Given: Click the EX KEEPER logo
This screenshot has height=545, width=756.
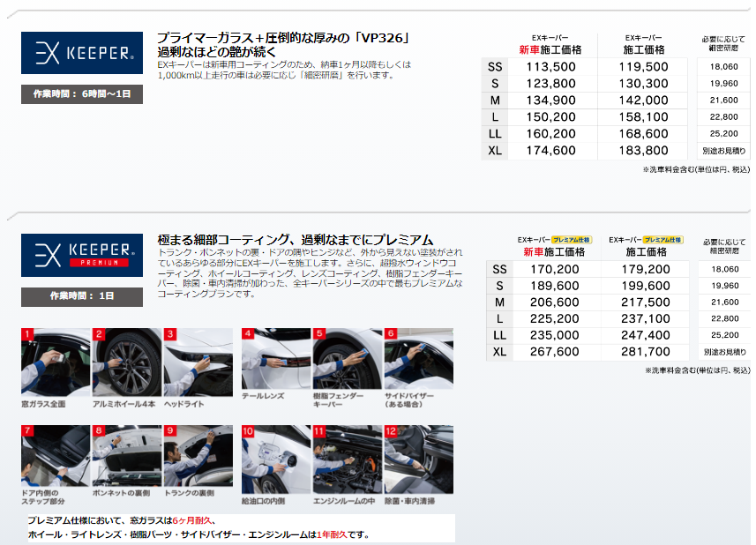Looking at the screenshot, I should click(81, 53).
